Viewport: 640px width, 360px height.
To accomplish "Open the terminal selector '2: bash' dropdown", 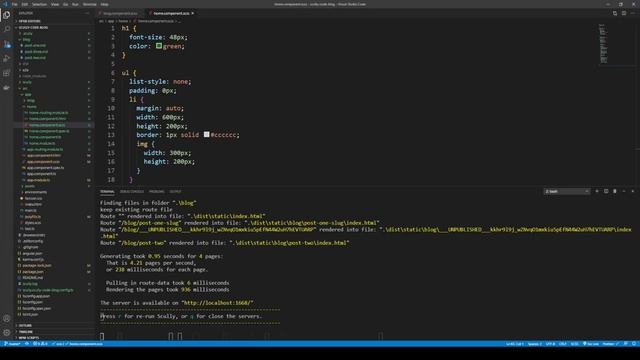I will (x=567, y=191).
